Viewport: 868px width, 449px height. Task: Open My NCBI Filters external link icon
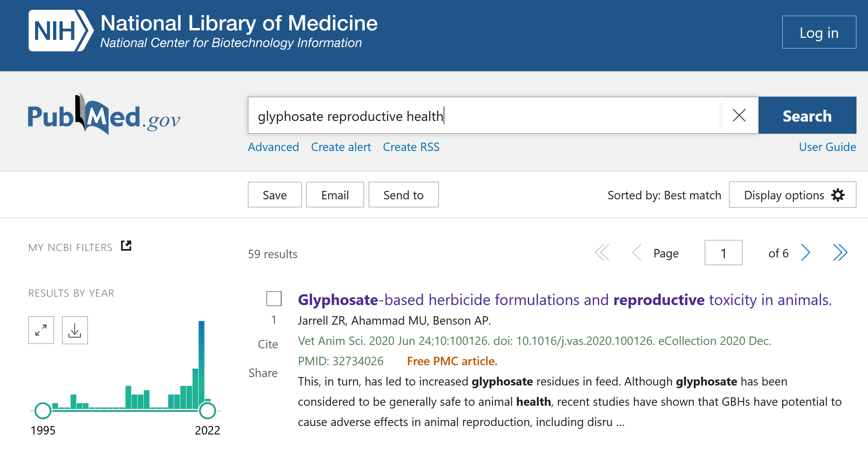(126, 246)
